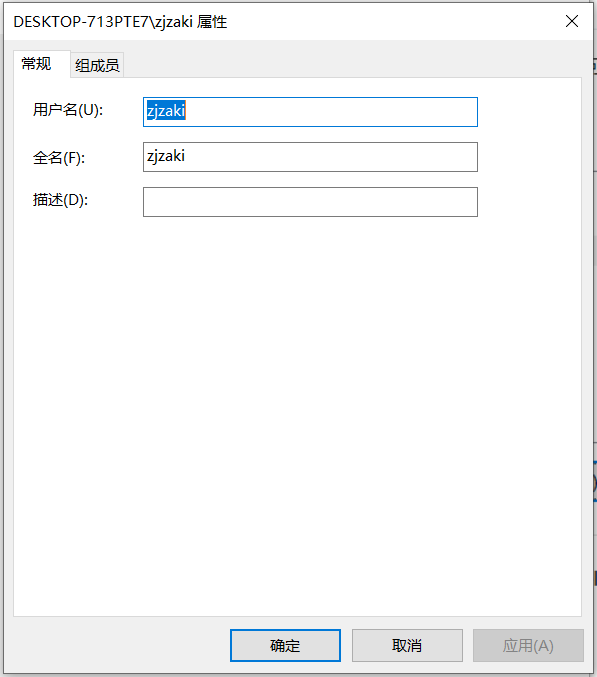
Task: Click the greyed-out 应用(A) button
Action: click(528, 645)
